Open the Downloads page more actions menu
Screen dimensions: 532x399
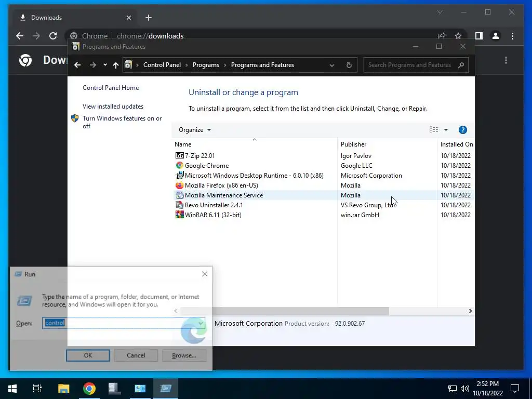point(506,60)
